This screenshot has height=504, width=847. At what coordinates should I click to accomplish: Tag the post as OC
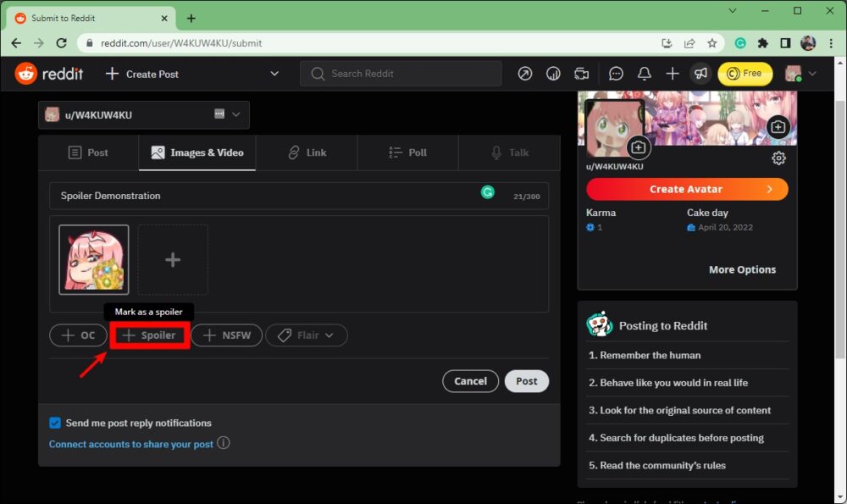[x=78, y=335]
